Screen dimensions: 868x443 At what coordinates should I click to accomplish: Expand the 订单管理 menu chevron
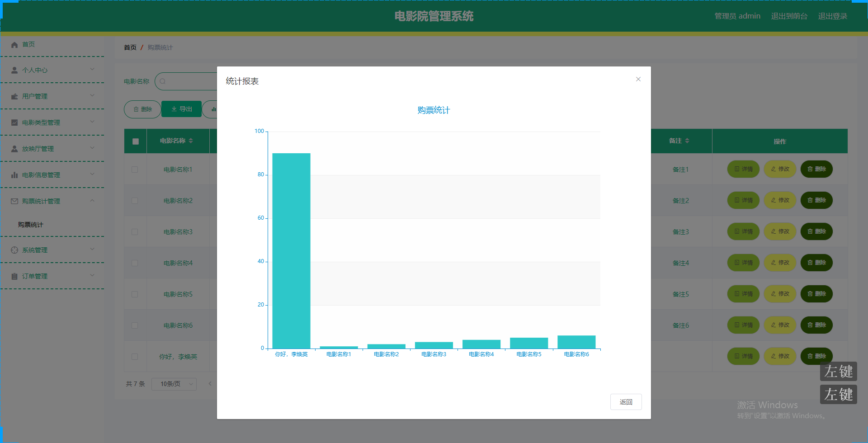click(92, 275)
